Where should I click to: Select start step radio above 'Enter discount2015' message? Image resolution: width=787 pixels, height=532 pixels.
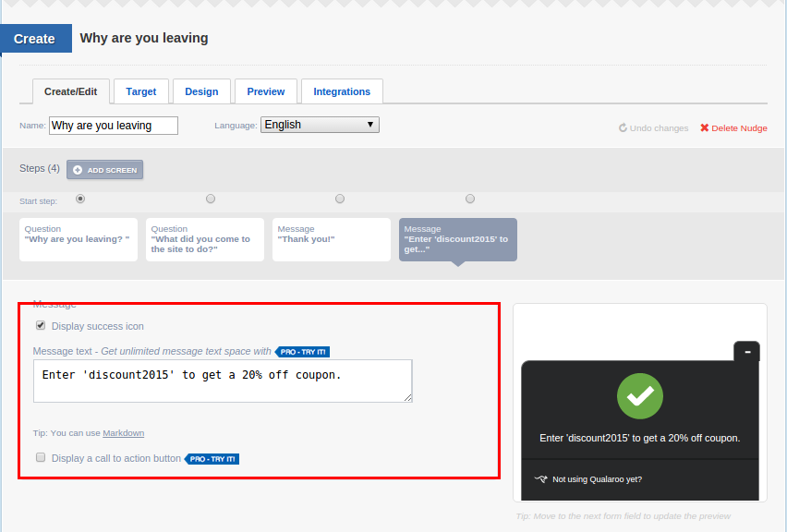point(470,199)
